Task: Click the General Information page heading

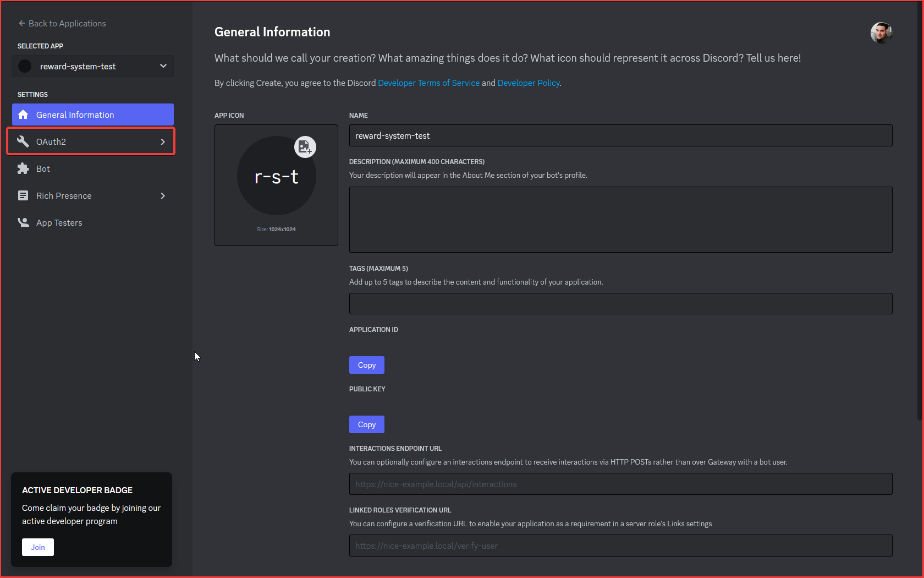Action: [x=272, y=32]
